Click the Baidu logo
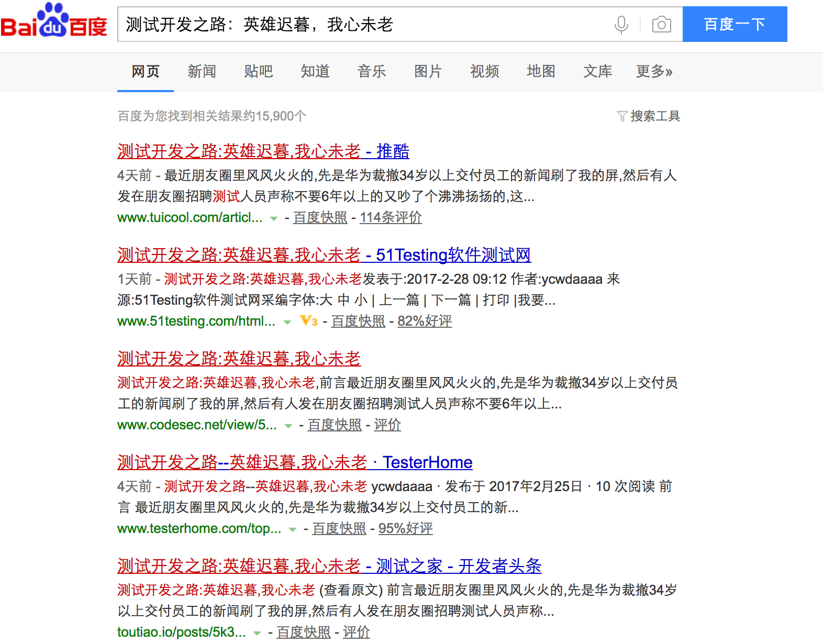Viewport: 823px width, 644px height. coord(54,21)
